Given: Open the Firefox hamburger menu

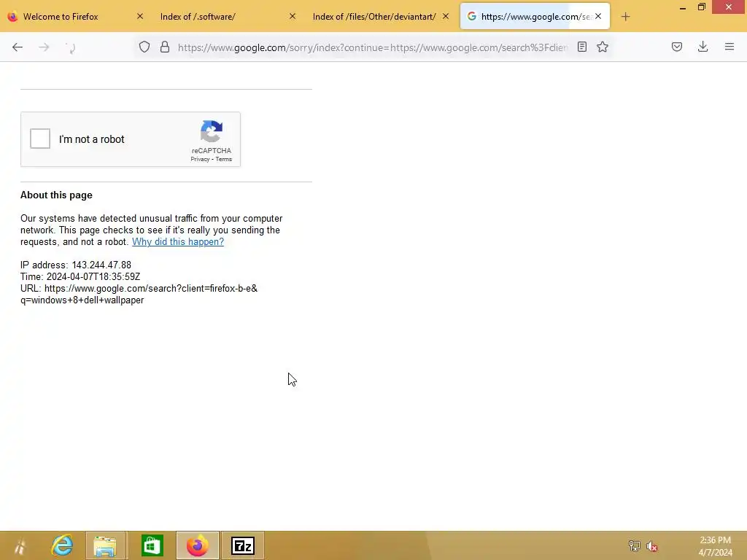Looking at the screenshot, I should point(729,47).
